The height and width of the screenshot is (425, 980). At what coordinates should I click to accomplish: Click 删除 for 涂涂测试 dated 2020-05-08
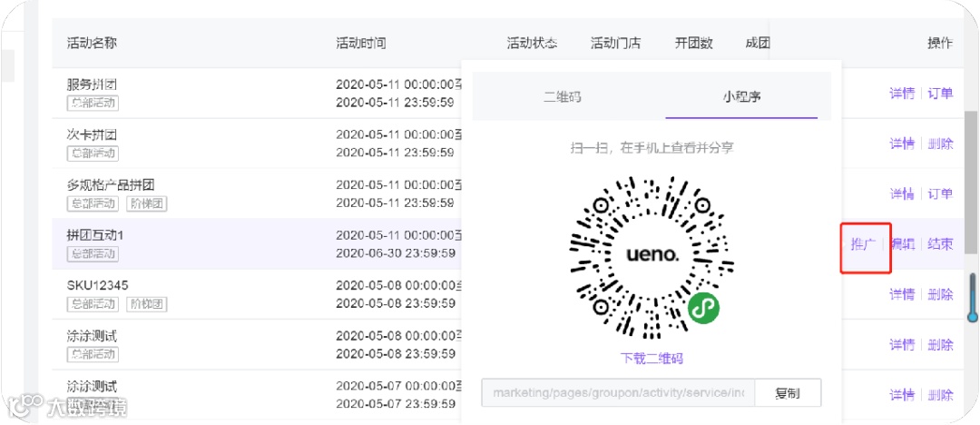click(x=940, y=344)
